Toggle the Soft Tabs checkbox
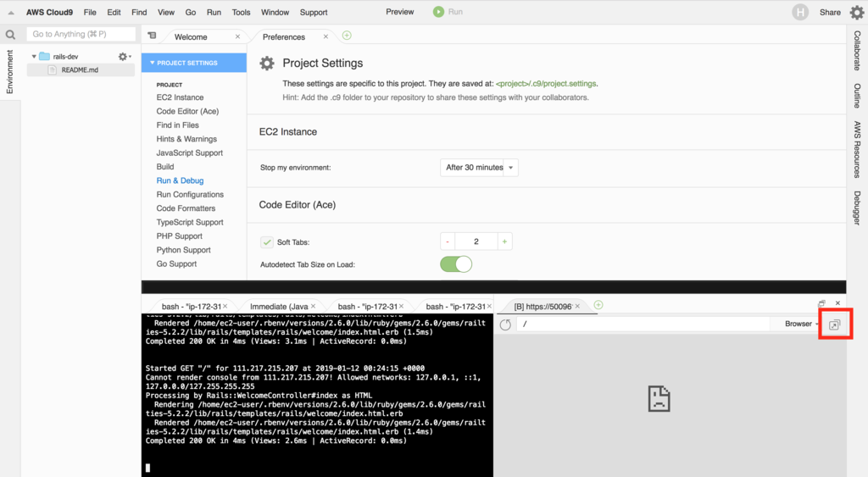 (x=267, y=241)
